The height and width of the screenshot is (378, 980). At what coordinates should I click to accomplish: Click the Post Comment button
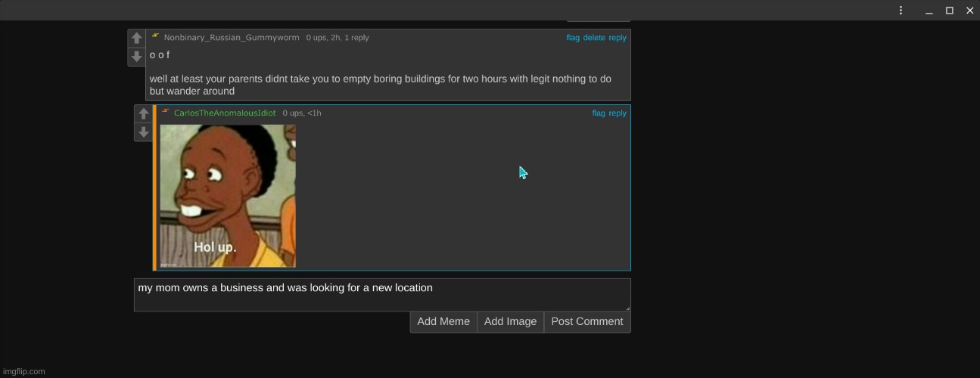(x=587, y=321)
